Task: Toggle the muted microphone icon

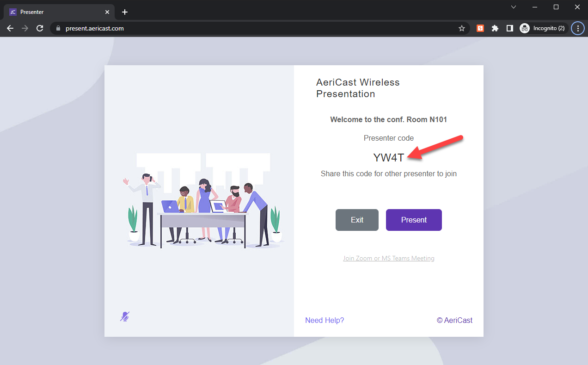Action: (x=125, y=316)
